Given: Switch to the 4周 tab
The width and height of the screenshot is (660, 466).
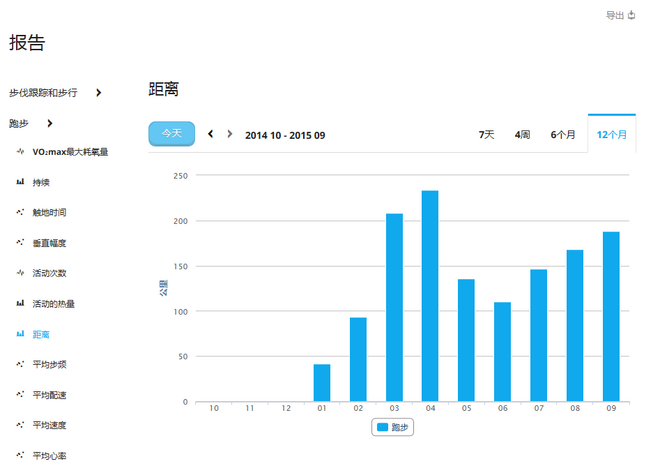Looking at the screenshot, I should 522,135.
